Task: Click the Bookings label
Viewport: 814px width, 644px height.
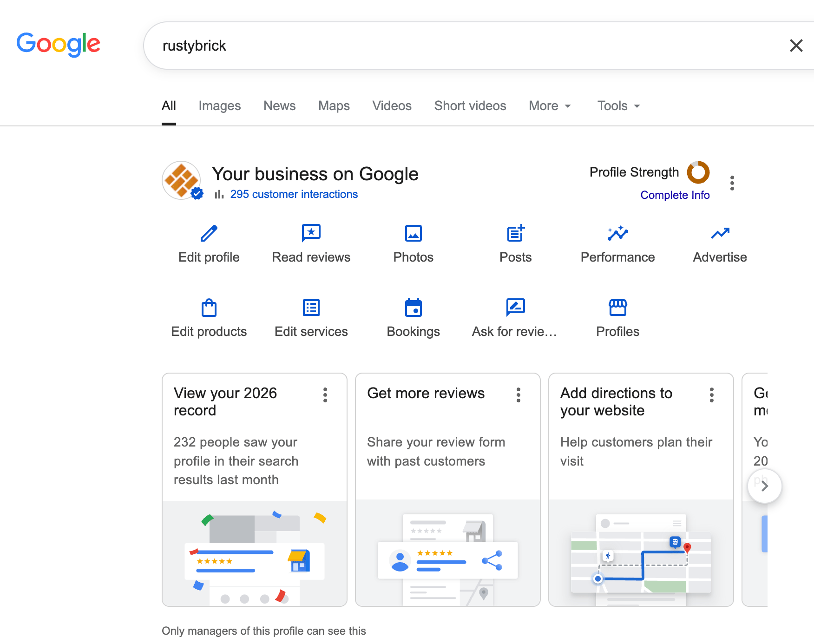Action: (x=414, y=332)
